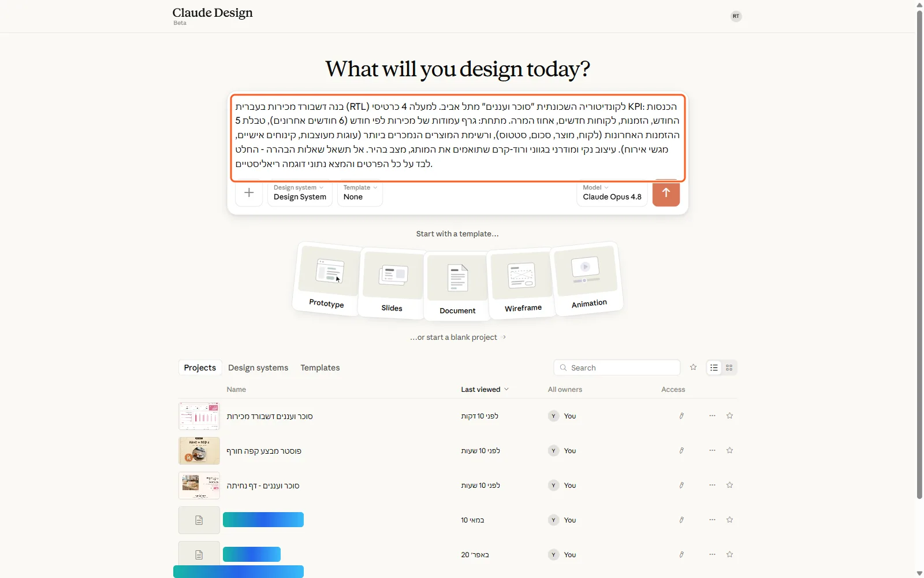
Task: Open the Model Claude Opus 4.8 dropdown
Action: pos(612,193)
